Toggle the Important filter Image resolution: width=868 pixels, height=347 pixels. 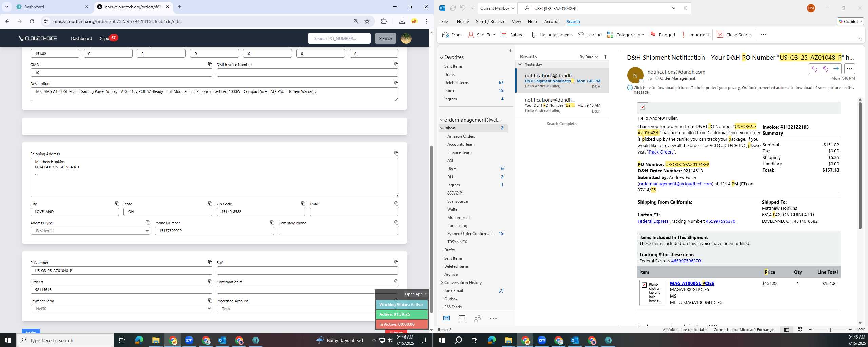[x=695, y=35]
